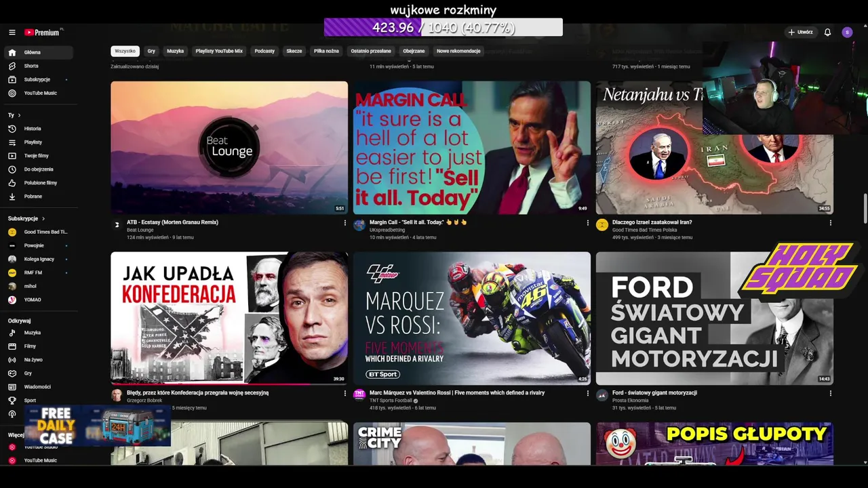This screenshot has width=868, height=488.
Task: Open Sport in the Odkrywaj section
Action: tap(38, 401)
